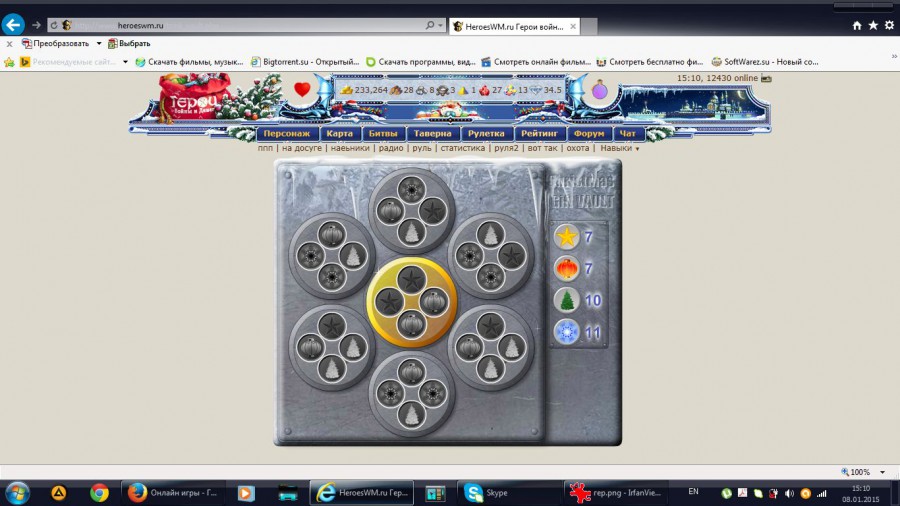Follow the 'ппп' link
The width and height of the screenshot is (900, 506).
pyautogui.click(x=265, y=148)
